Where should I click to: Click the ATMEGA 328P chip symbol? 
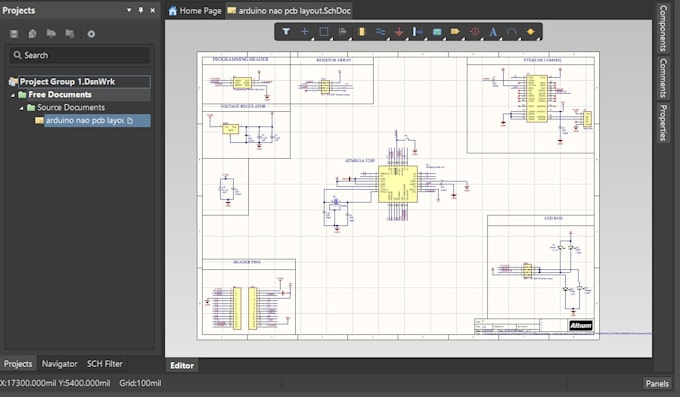point(398,184)
